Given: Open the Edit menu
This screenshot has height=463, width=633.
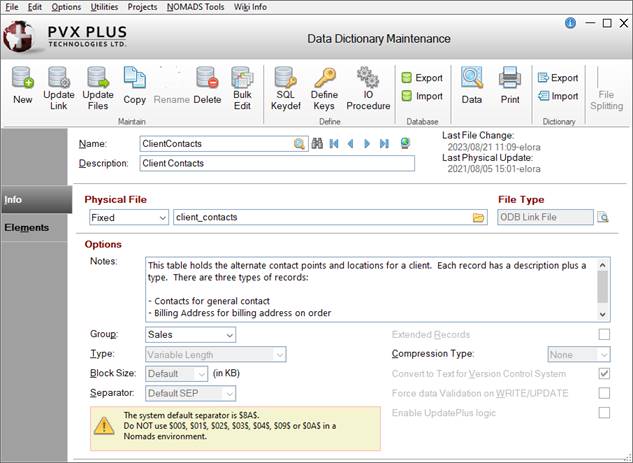Looking at the screenshot, I should 35,7.
